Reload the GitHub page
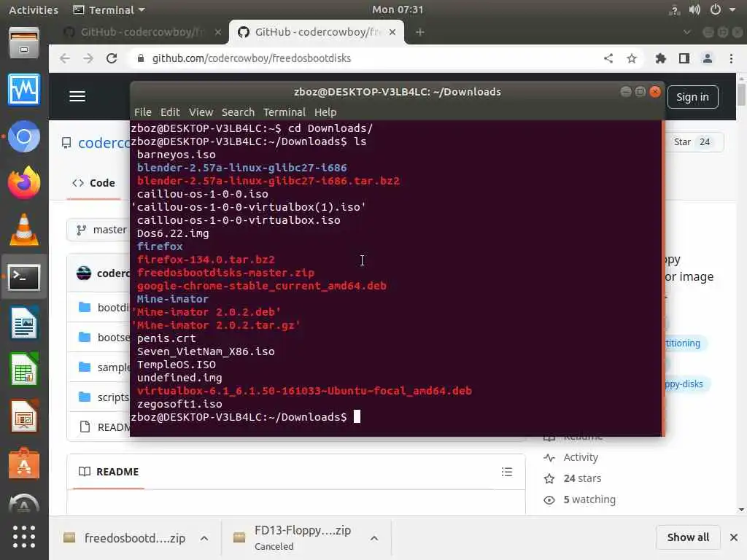The width and height of the screenshot is (747, 560). pyautogui.click(x=112, y=58)
